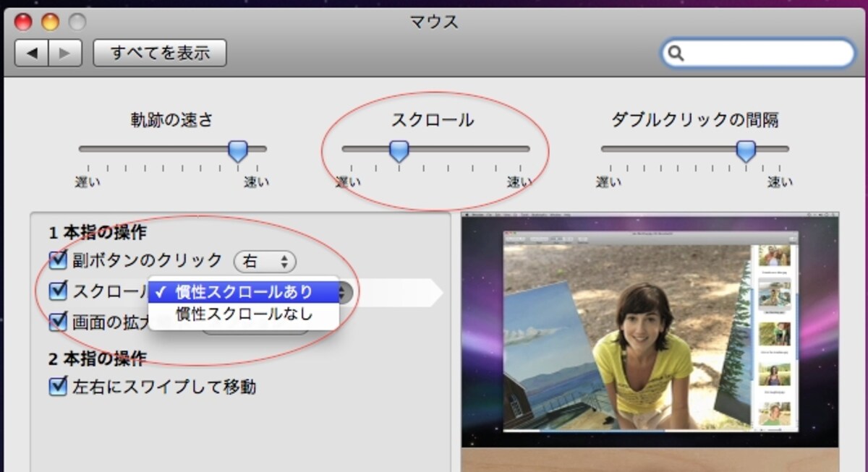Image resolution: width=868 pixels, height=472 pixels.
Task: Click the 軌跡の速さ slider thumb
Action: pos(238,150)
